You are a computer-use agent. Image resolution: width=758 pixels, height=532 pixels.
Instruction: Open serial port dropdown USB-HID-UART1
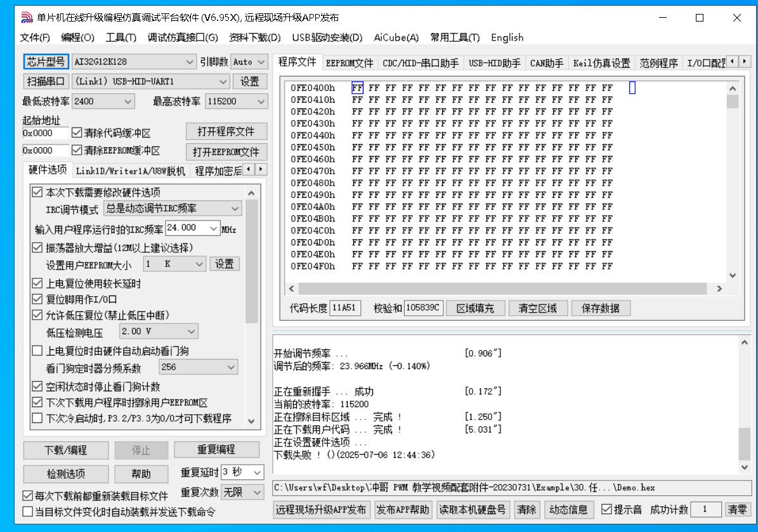(x=151, y=81)
